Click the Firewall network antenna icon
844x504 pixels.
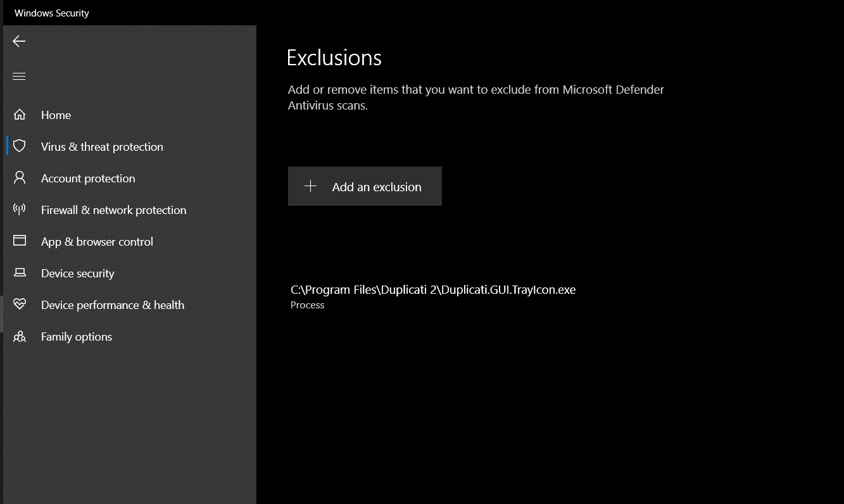pyautogui.click(x=20, y=210)
